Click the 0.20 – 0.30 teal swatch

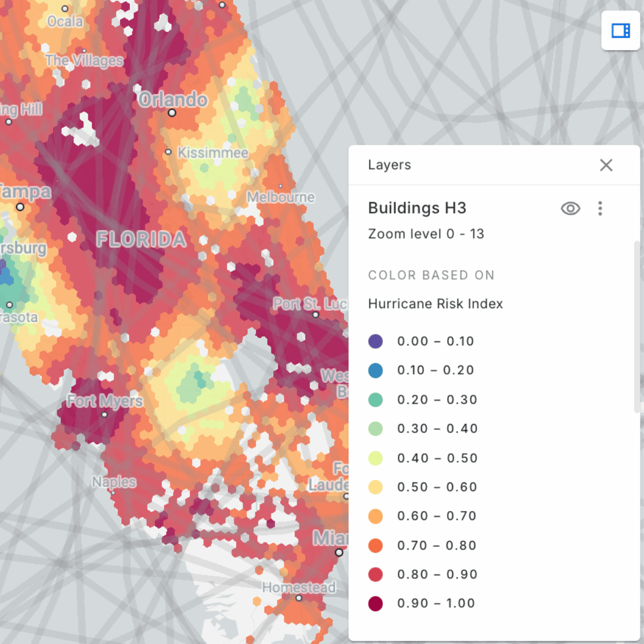tap(375, 400)
